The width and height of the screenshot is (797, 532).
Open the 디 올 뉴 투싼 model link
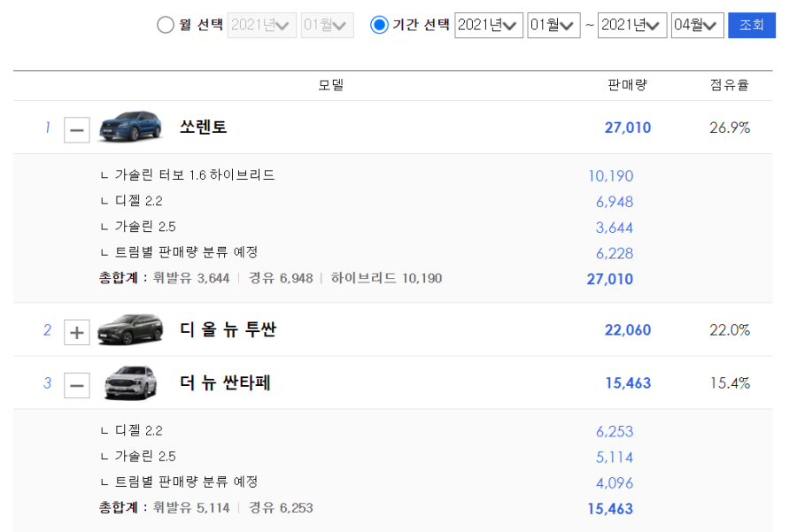228,329
